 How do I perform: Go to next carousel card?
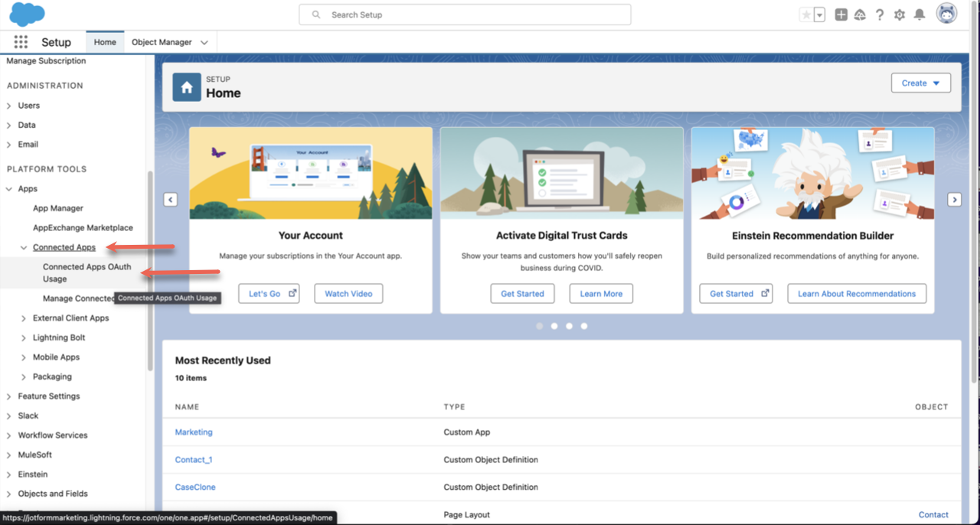click(954, 199)
